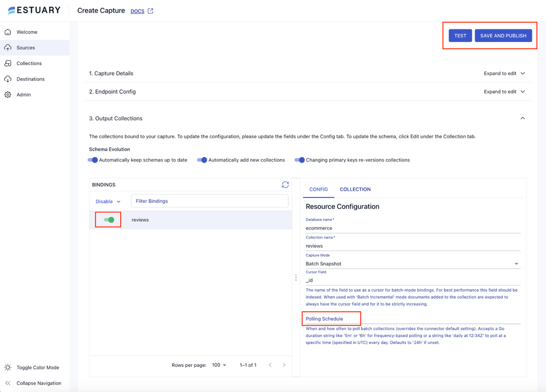Viewport: 546px width, 392px height.
Task: Open the Welcome page home icon
Action: 8,32
